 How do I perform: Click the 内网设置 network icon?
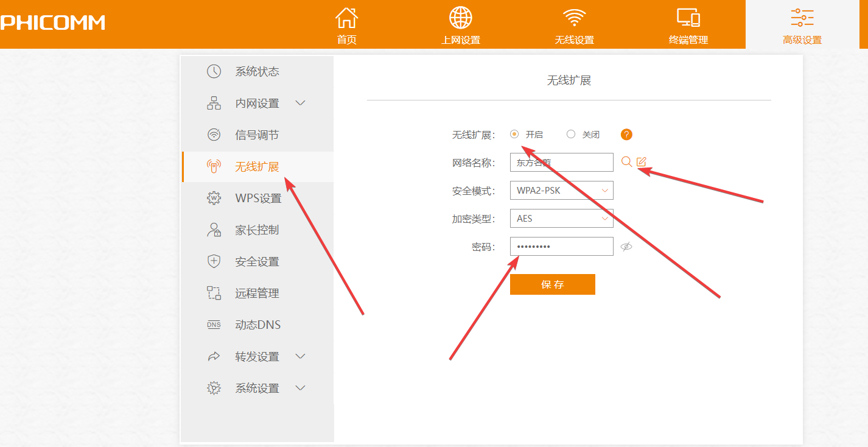coord(214,104)
